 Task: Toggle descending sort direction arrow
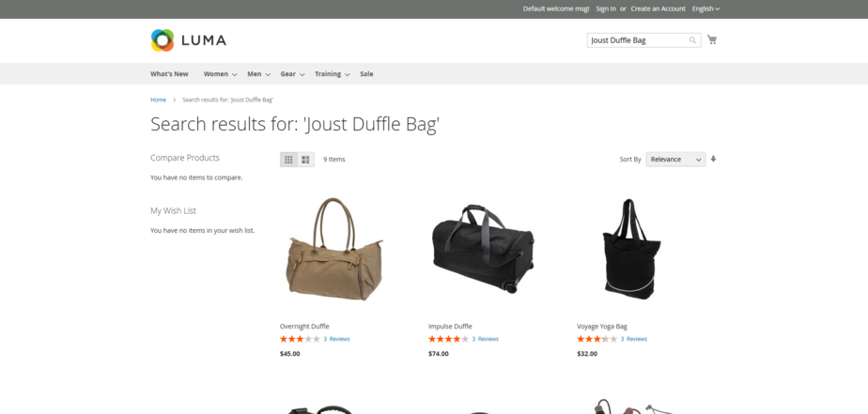click(x=713, y=159)
